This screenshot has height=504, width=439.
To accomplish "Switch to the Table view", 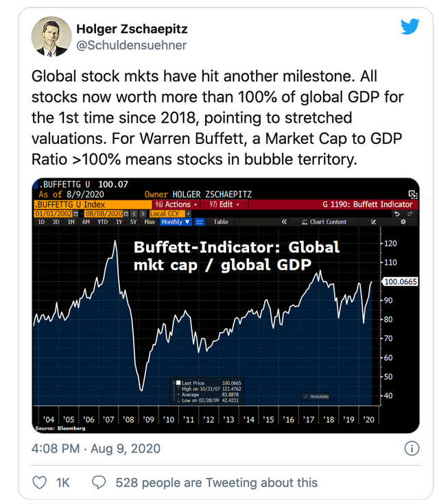I will pyautogui.click(x=221, y=221).
